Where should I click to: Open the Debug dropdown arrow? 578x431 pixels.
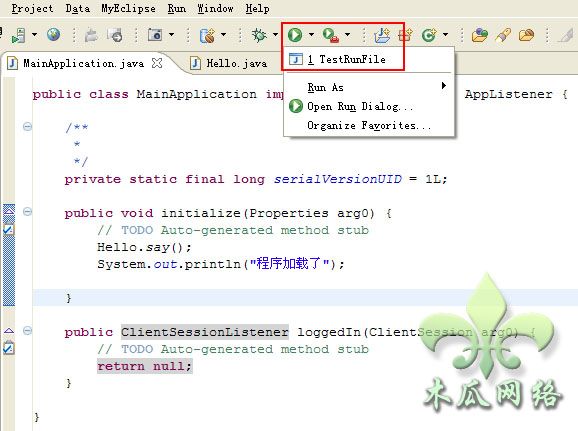275,35
